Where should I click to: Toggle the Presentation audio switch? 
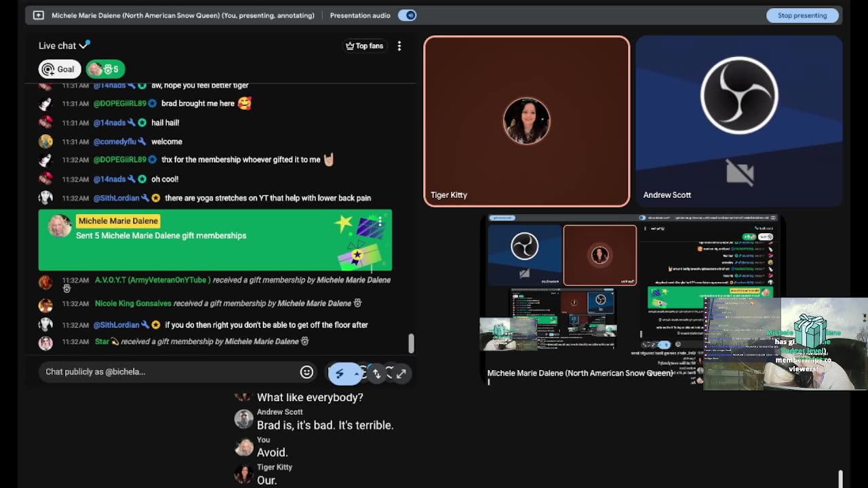tap(407, 15)
